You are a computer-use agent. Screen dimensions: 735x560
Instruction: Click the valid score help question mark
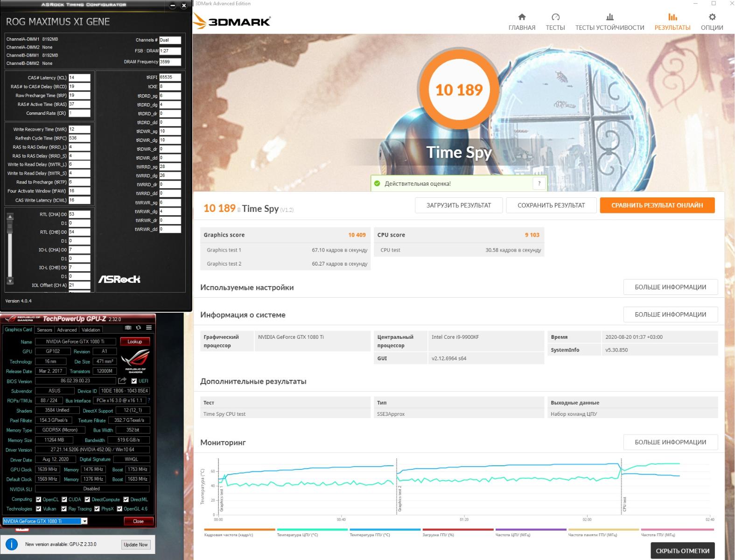pyautogui.click(x=539, y=183)
